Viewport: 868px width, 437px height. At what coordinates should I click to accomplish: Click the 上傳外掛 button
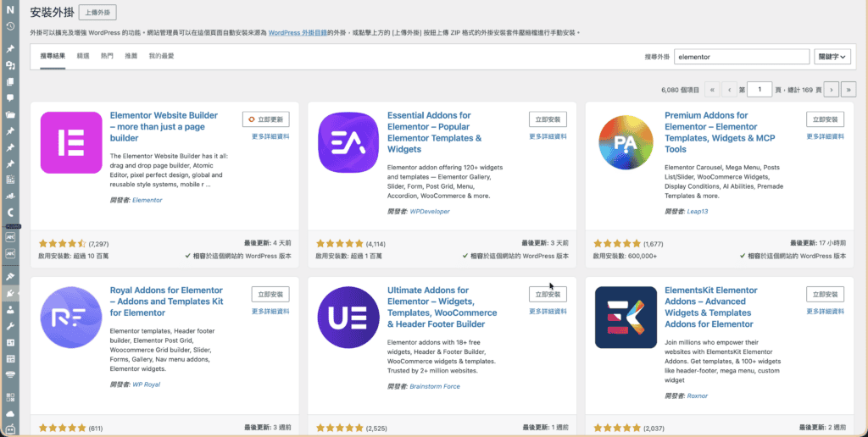coord(97,12)
